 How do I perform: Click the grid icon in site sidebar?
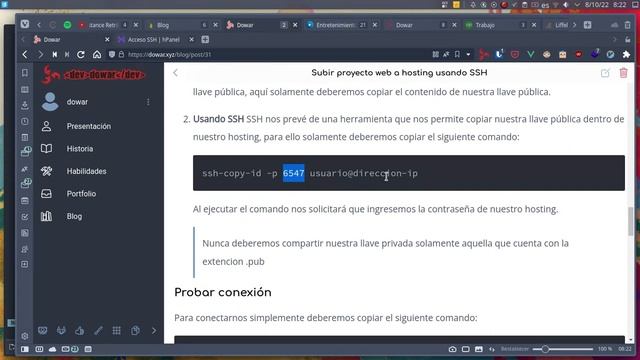[117, 330]
